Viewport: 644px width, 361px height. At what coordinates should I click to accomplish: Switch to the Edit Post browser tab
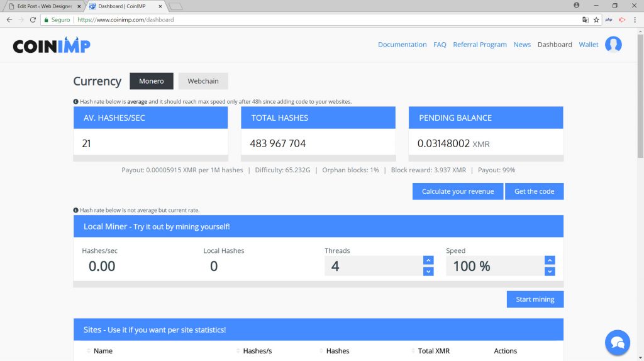pos(44,6)
